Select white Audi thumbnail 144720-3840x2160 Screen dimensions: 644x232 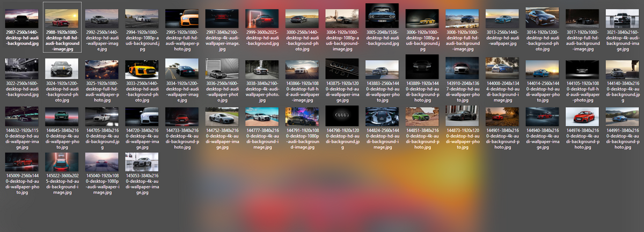click(142, 116)
